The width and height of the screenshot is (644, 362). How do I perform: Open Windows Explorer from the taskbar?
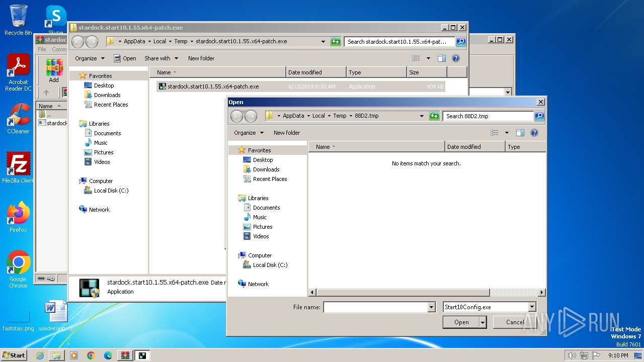click(57, 355)
